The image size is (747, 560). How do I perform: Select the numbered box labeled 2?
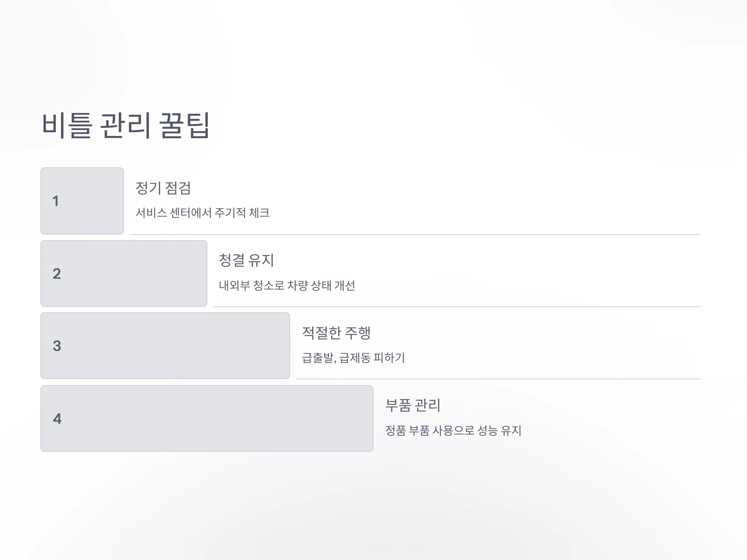(x=124, y=273)
